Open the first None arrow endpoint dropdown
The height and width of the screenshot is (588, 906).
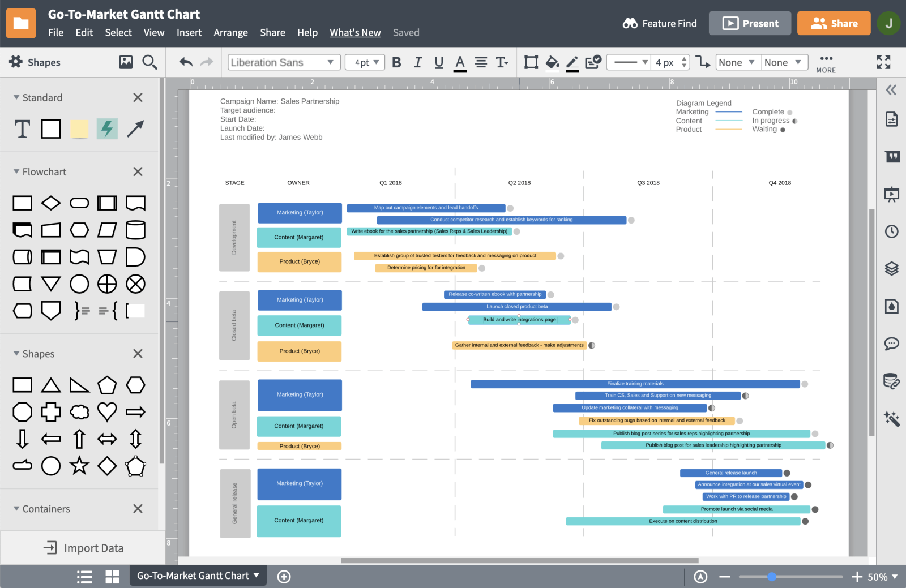pyautogui.click(x=737, y=62)
